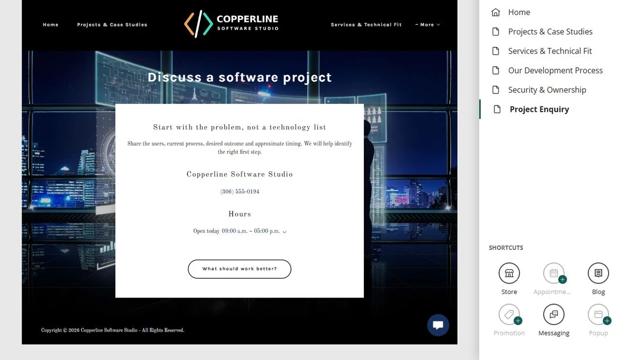The image size is (644, 360).
Task: Select Home page in the sidebar
Action: point(519,12)
